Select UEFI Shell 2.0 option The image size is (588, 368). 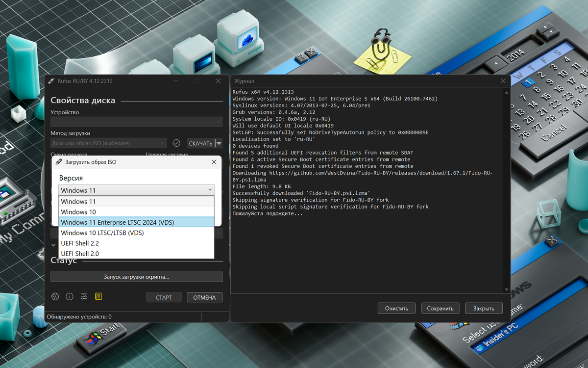(136, 253)
